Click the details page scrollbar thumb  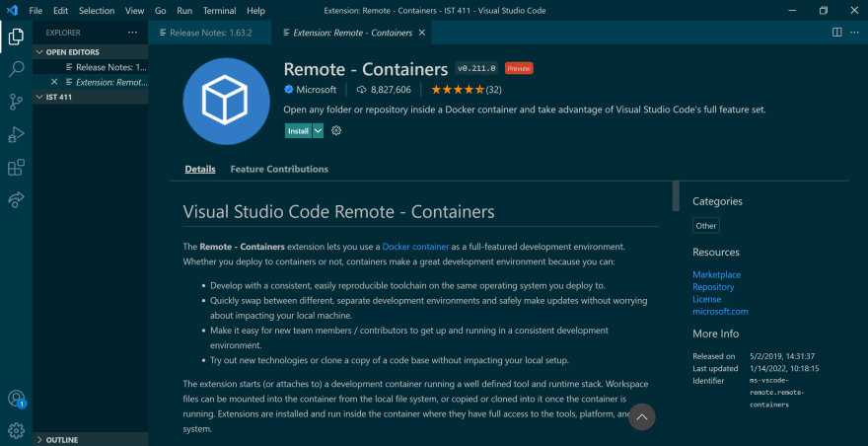tap(676, 195)
